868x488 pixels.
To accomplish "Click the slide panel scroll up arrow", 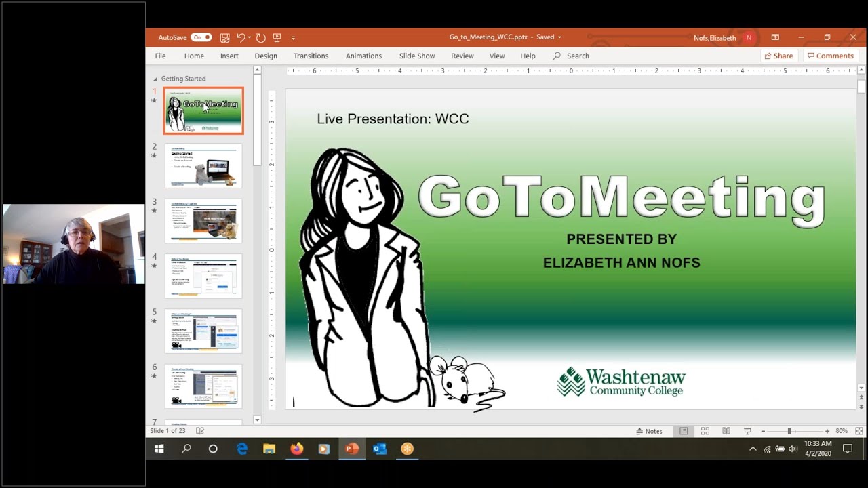I will 257,70.
